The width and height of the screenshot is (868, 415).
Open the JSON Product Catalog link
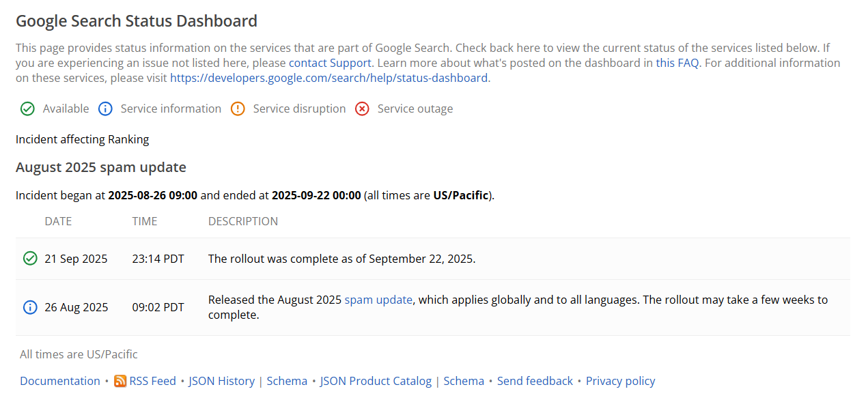click(x=376, y=381)
